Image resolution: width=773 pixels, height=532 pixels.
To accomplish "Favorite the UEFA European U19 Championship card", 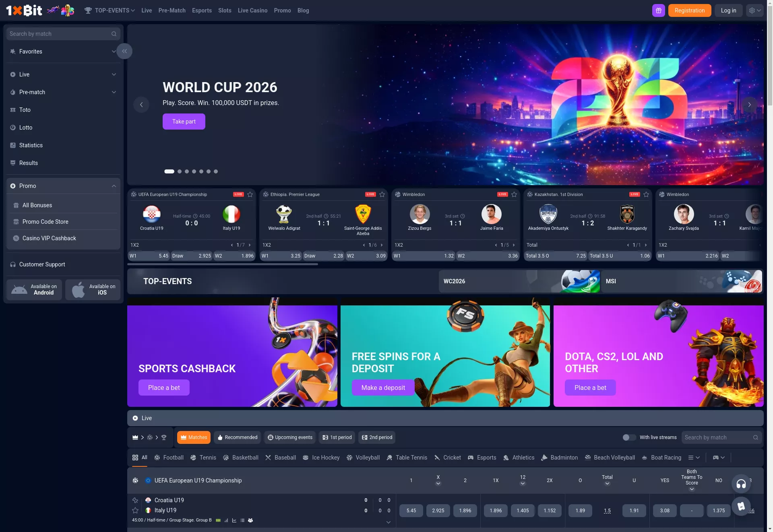I will [250, 194].
